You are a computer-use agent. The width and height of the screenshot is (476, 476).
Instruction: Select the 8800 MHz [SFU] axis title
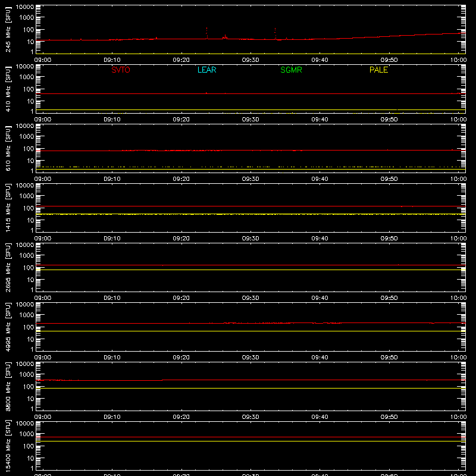click(x=8, y=386)
